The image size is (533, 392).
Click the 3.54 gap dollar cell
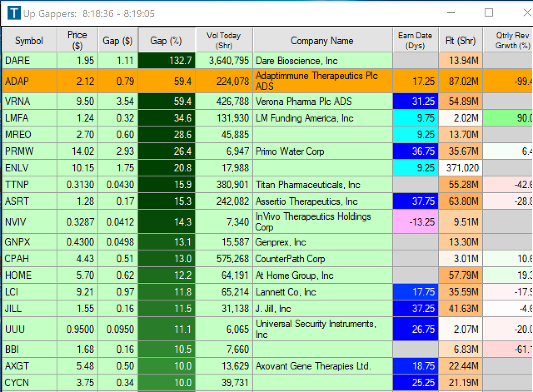click(118, 101)
